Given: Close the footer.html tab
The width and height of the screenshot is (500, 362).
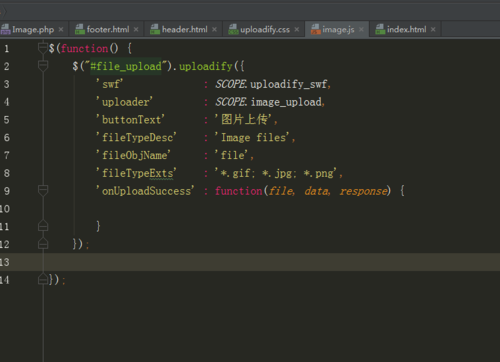Looking at the screenshot, I should (x=136, y=29).
